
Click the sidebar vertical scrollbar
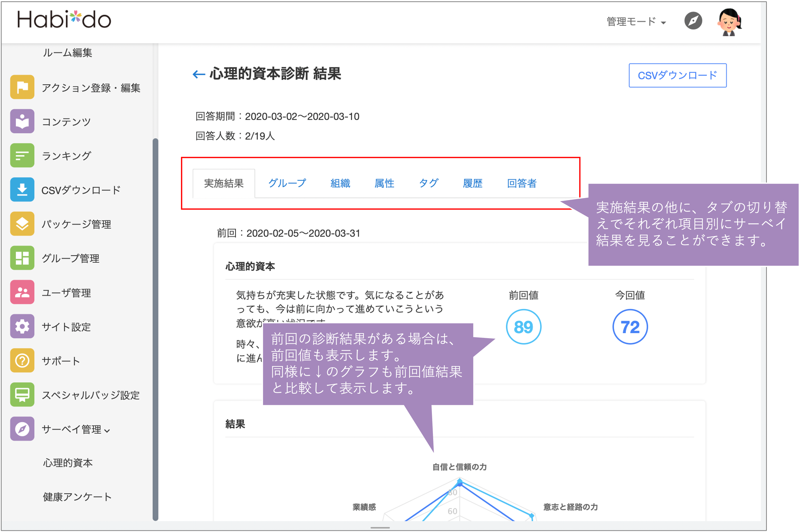[156, 329]
